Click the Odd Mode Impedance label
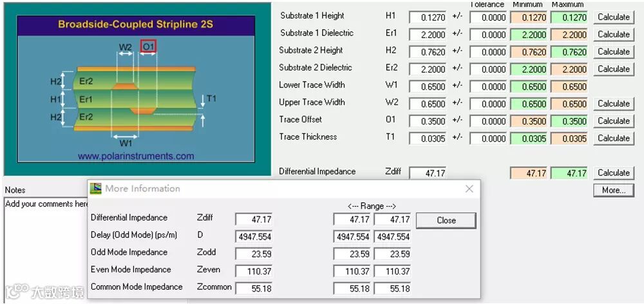The height and width of the screenshot is (304, 644). point(129,252)
